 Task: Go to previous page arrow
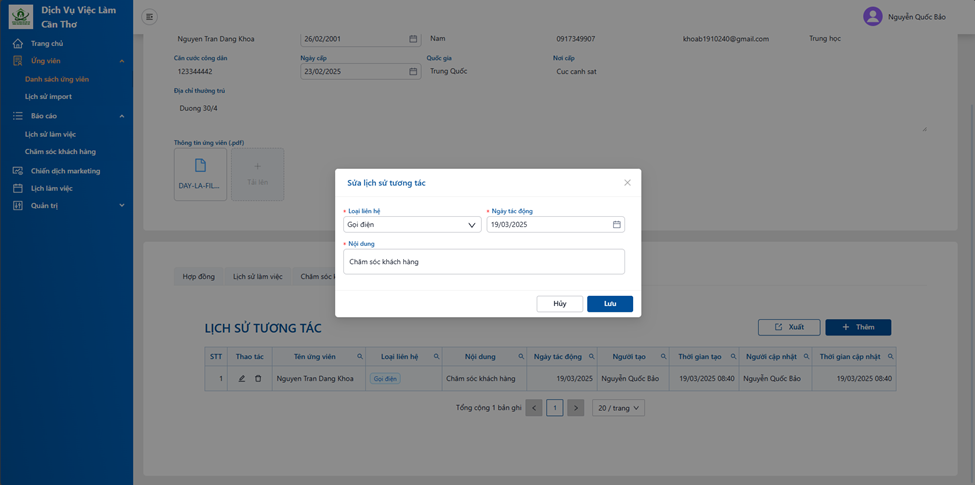tap(534, 408)
